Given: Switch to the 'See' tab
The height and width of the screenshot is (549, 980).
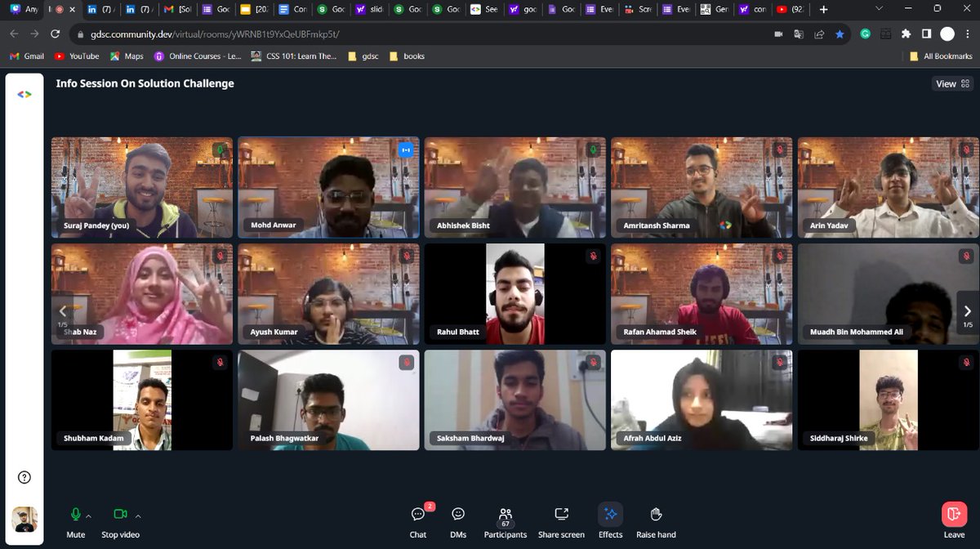Looking at the screenshot, I should [x=483, y=10].
